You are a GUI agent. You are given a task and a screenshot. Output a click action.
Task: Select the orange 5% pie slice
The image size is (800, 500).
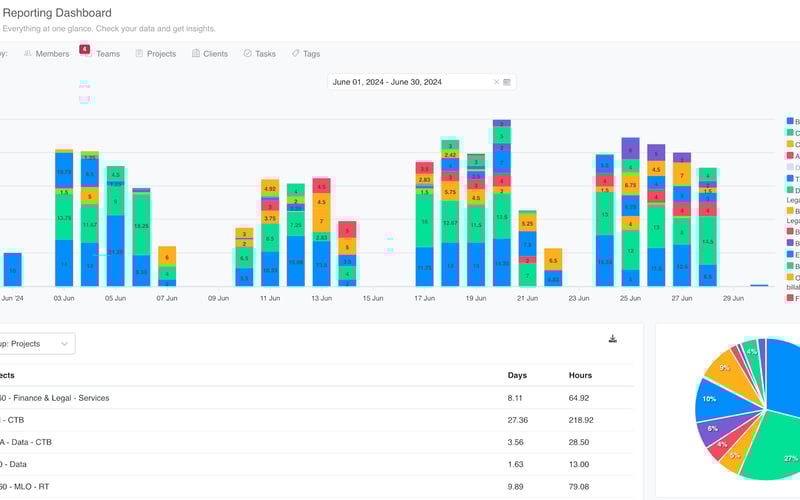click(737, 453)
